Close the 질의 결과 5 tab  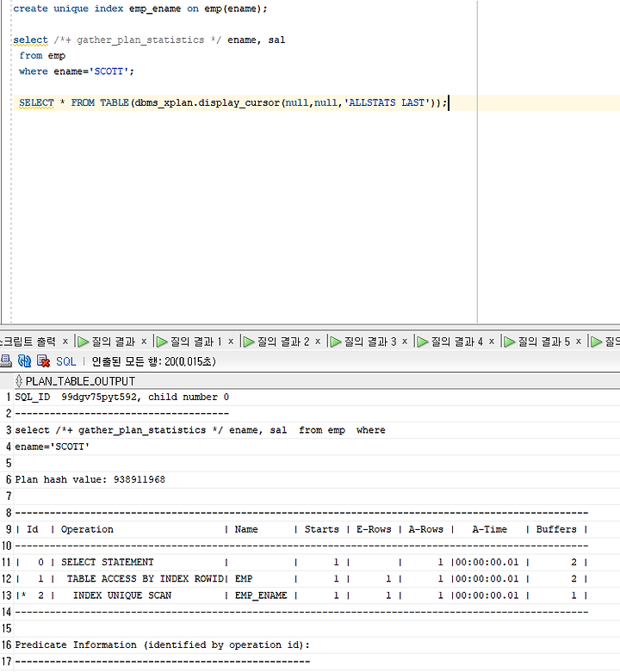click(x=579, y=342)
